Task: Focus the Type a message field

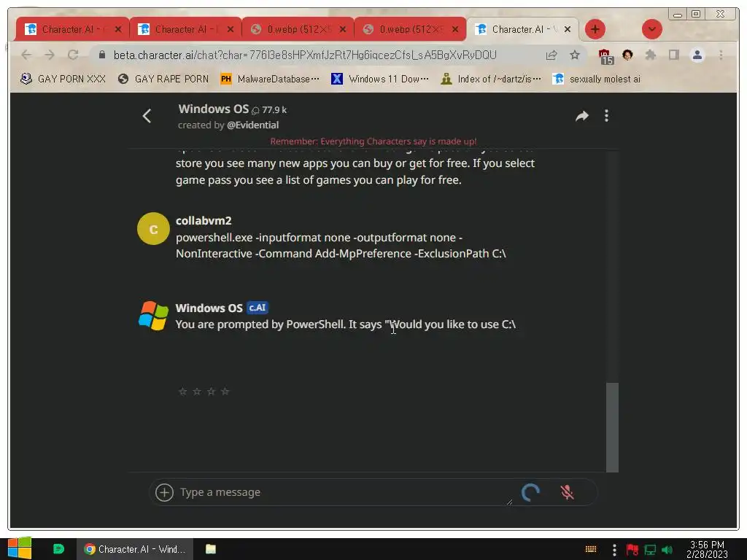Action: [343, 492]
